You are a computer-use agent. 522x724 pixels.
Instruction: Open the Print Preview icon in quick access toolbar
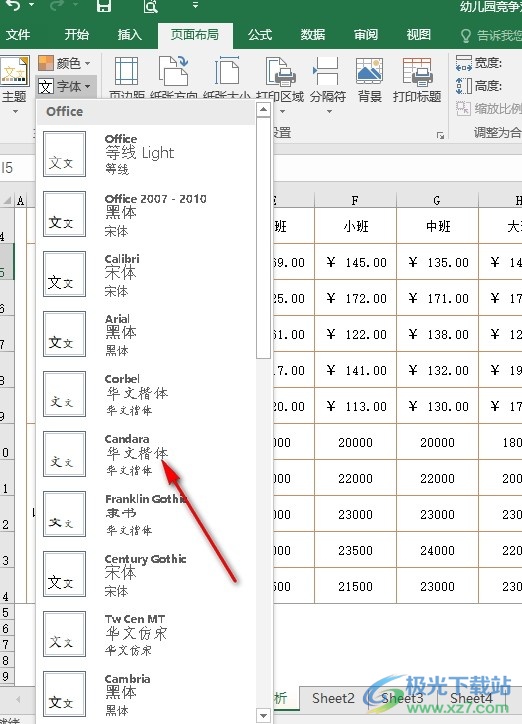coord(150,6)
